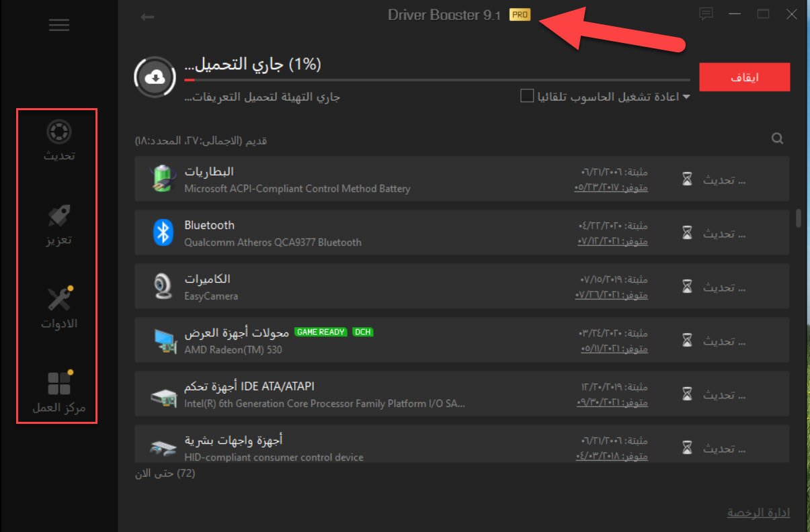Click hourglass icon in battery row
Viewport: 810px width, 532px height.
(687, 179)
